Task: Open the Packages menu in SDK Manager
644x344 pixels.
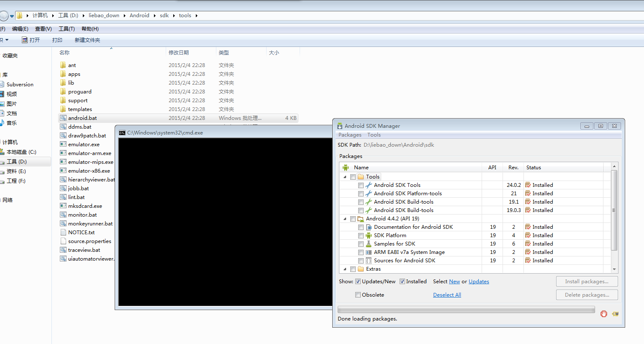Action: pyautogui.click(x=350, y=135)
